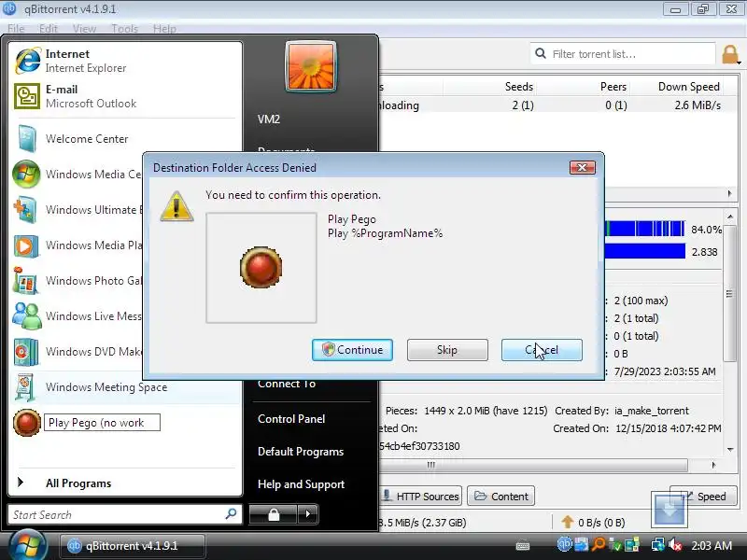Screen dimensions: 747x560
Task: Start Windows Media Player via its icon
Action: tap(25, 245)
